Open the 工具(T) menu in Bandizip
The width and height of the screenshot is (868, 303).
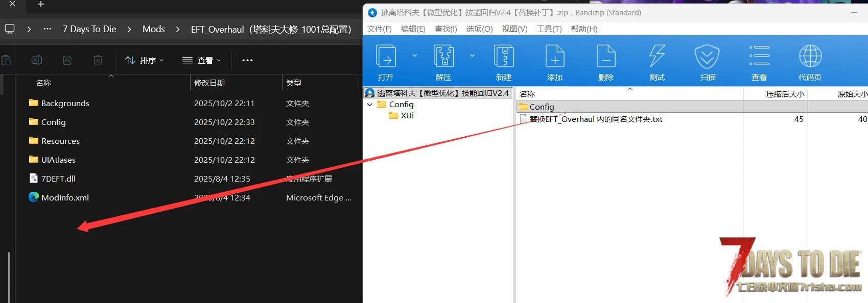(x=549, y=29)
